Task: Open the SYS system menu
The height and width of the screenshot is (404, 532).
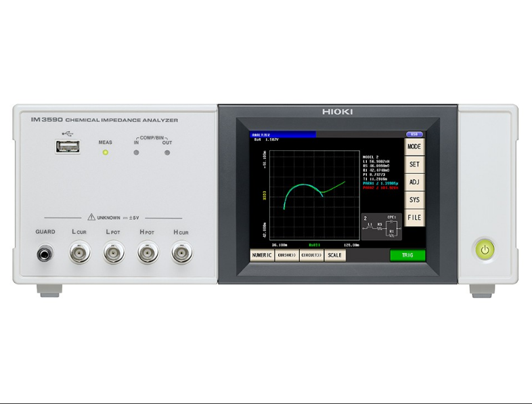Action: click(414, 200)
